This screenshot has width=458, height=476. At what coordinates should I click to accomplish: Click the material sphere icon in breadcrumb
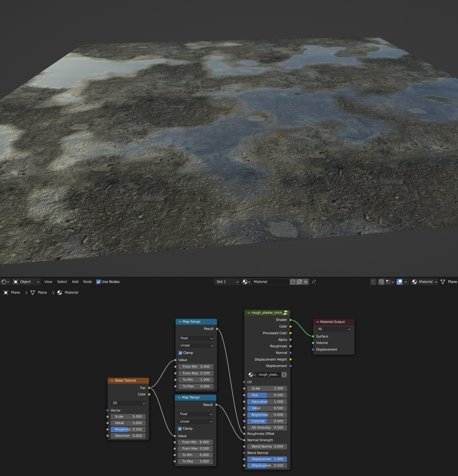[59, 292]
